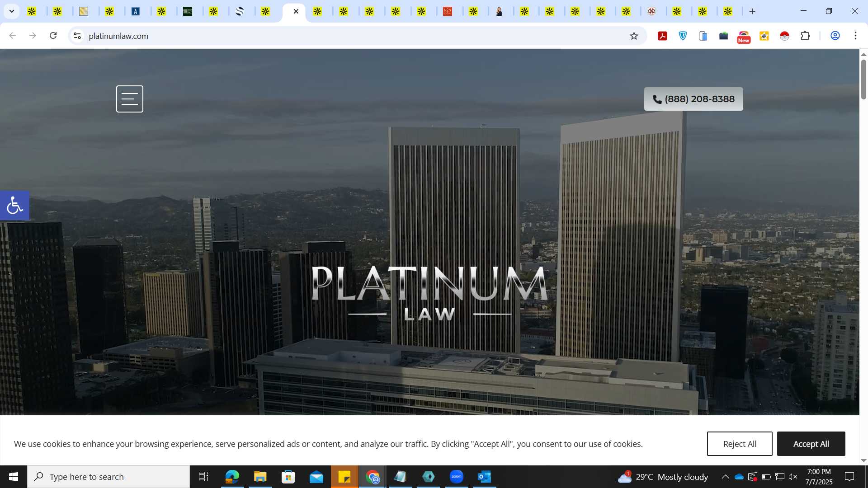
Task: Click Accept All cookies button
Action: (811, 444)
